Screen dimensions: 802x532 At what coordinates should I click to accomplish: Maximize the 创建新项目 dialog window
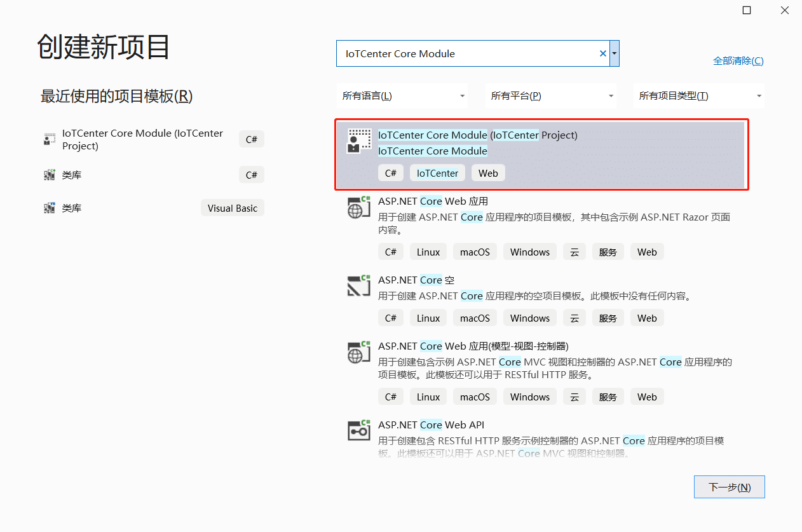(747, 10)
